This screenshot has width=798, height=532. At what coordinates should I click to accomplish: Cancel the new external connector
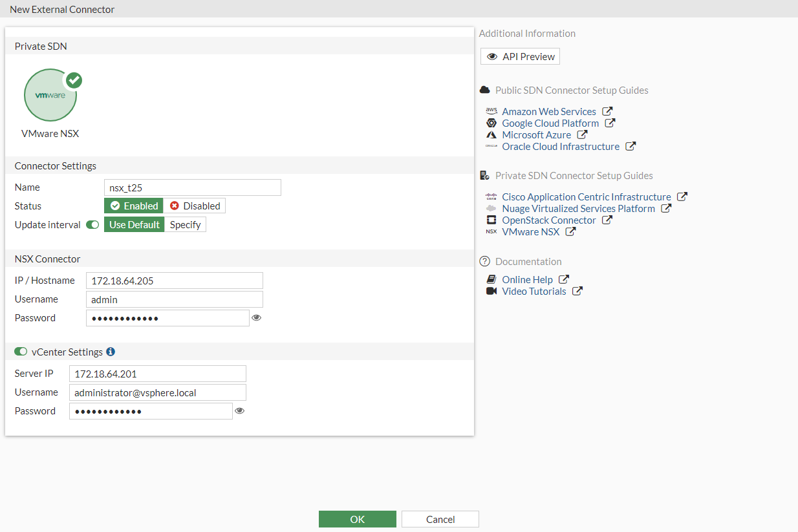tap(440, 519)
